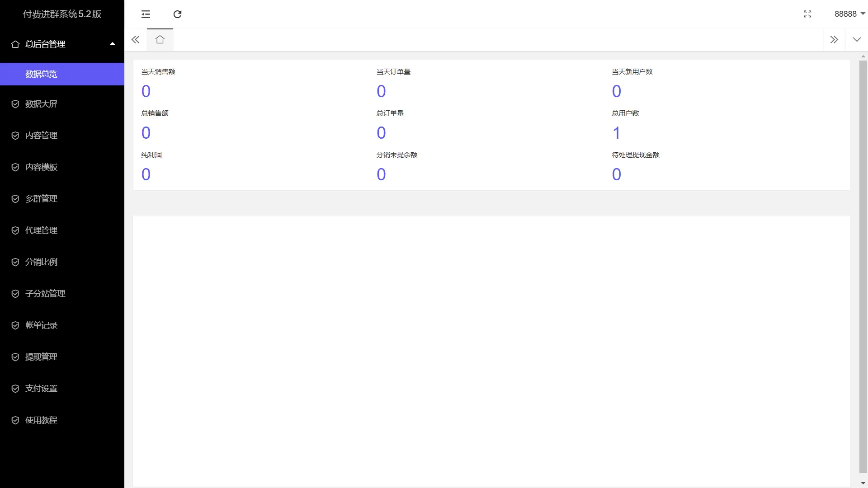The width and height of the screenshot is (868, 488).
Task: Open 提现管理 page
Action: coord(41,357)
